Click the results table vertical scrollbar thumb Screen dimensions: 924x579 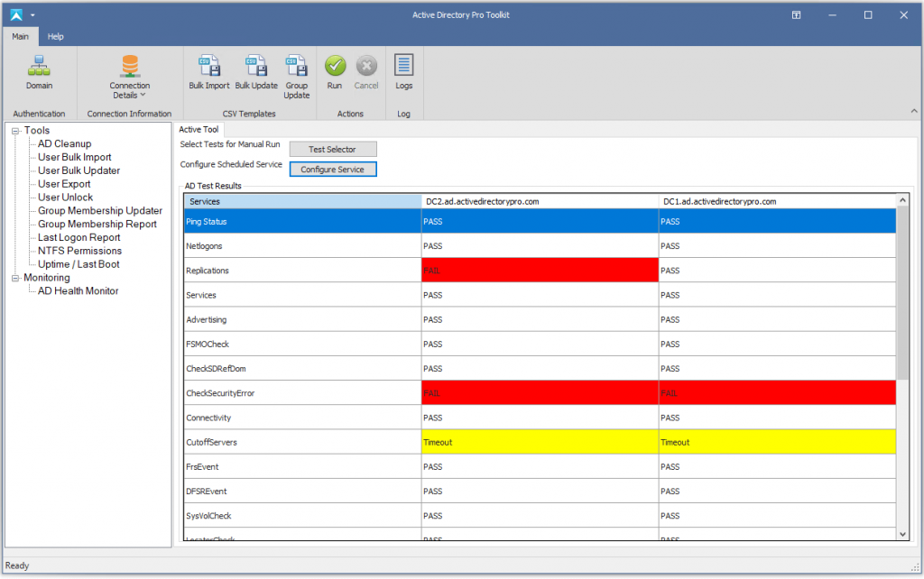click(902, 293)
